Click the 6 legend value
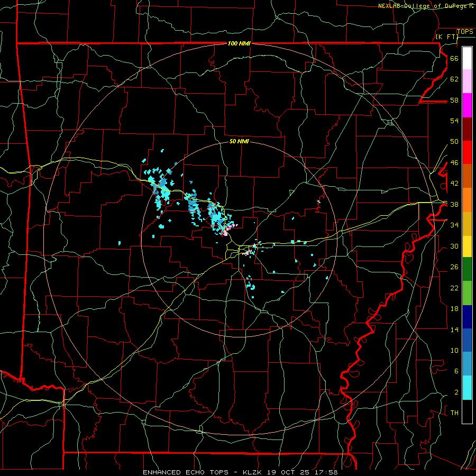 pyautogui.click(x=456, y=371)
